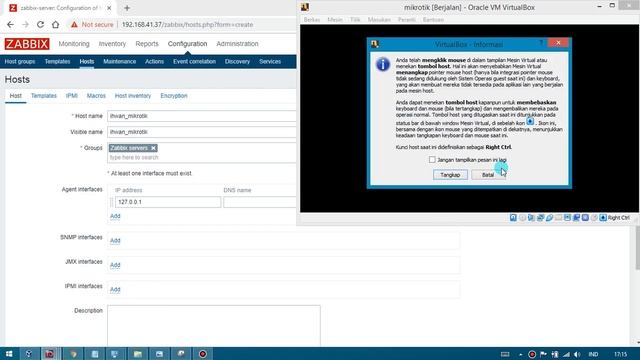Grab the agent interface drag handle
Viewport: 640px width, 360px height.
click(x=111, y=202)
